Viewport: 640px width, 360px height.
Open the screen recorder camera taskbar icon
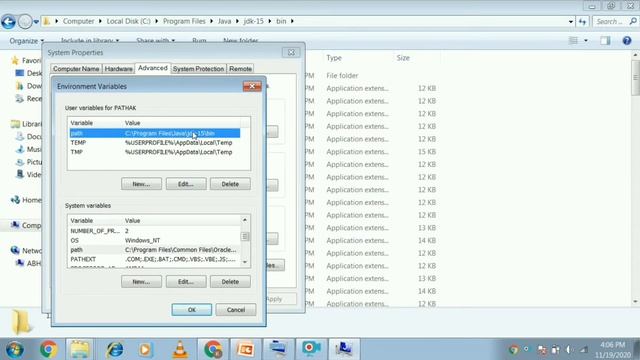(311, 349)
